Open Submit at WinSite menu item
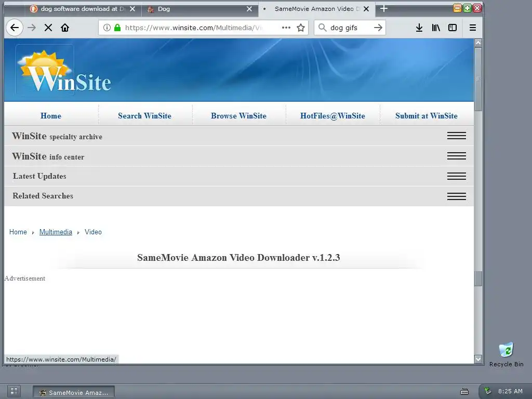 [x=426, y=116]
